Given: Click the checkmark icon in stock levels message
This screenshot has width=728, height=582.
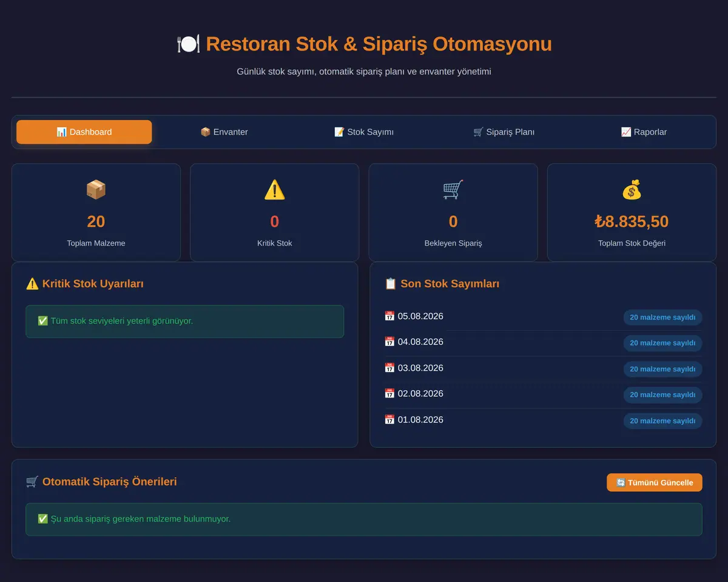Looking at the screenshot, I should pyautogui.click(x=42, y=320).
